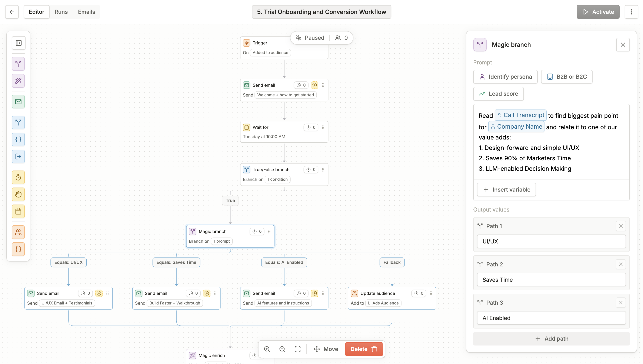Image resolution: width=643 pixels, height=364 pixels.
Task: Switch to the Runs tab
Action: click(x=61, y=12)
